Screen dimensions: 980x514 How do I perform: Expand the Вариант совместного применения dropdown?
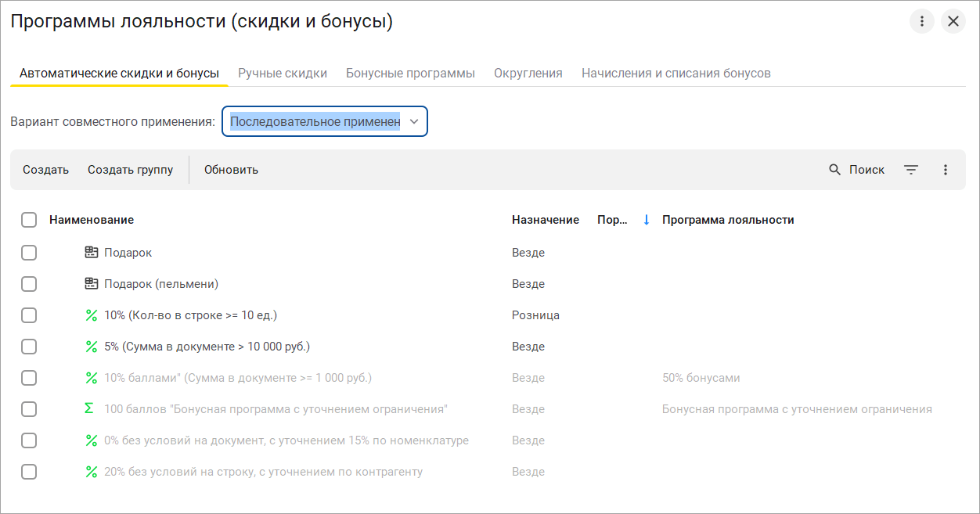click(414, 121)
